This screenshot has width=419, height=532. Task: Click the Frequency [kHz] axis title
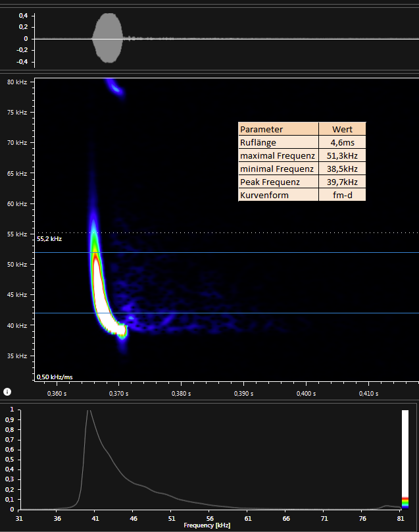pyautogui.click(x=208, y=525)
